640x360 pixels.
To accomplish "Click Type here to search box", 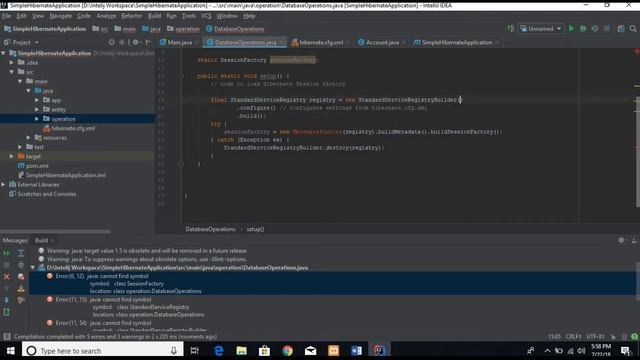I will (x=102, y=350).
